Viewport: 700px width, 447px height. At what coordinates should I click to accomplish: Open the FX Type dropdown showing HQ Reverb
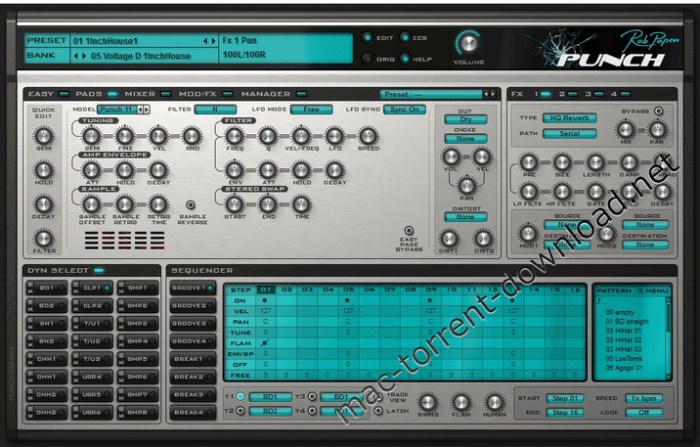[570, 118]
